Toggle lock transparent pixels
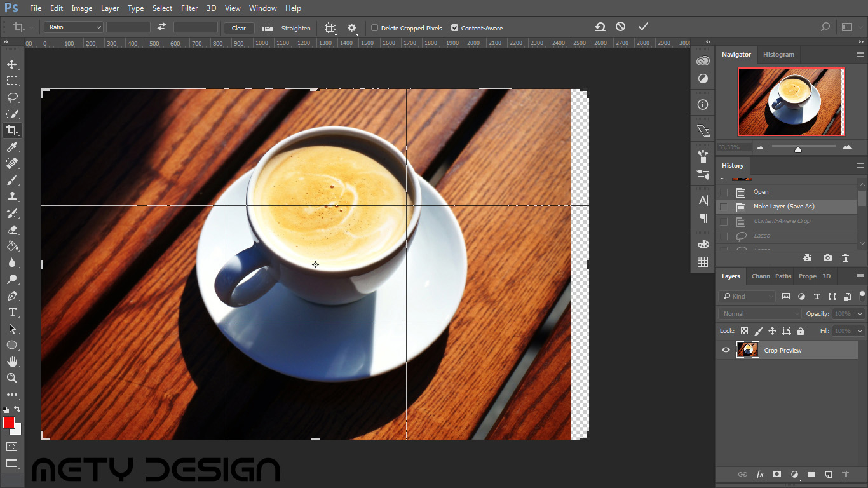868x488 pixels. click(744, 331)
